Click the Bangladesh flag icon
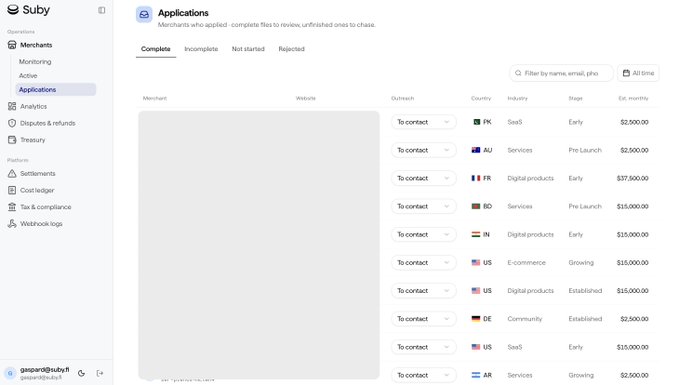Image resolution: width=679 pixels, height=385 pixels. pos(476,206)
